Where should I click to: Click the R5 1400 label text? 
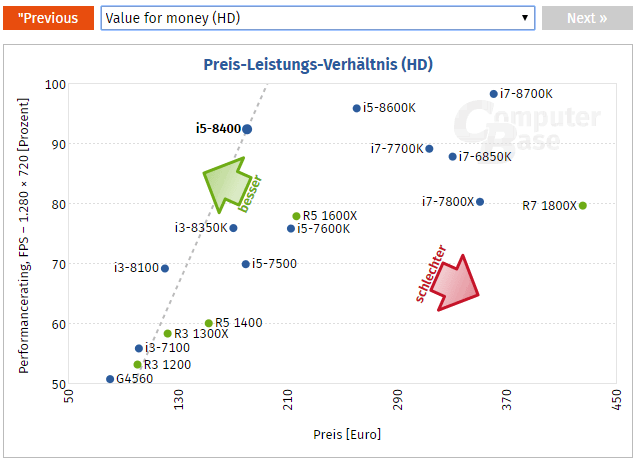pyautogui.click(x=239, y=323)
